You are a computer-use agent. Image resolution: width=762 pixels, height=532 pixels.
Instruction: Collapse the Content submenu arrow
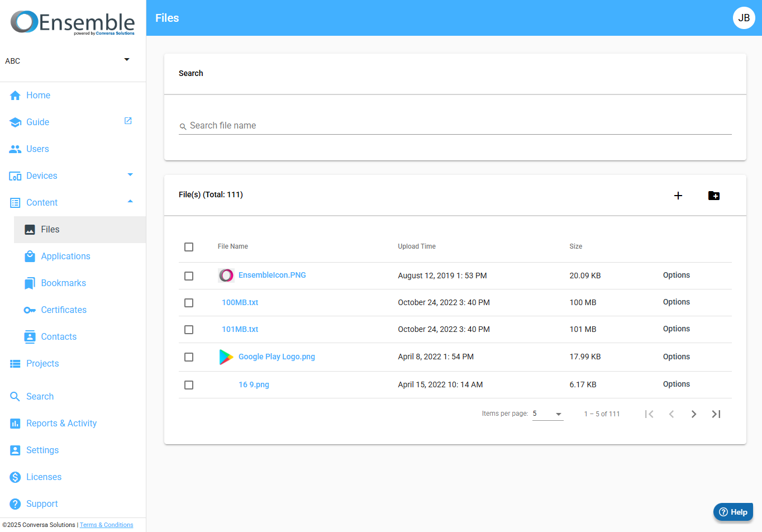[130, 202]
